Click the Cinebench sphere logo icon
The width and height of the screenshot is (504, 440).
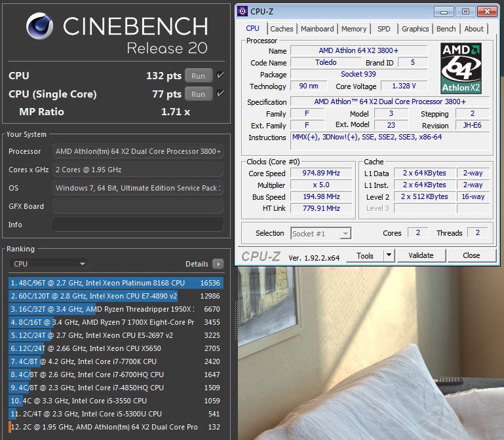[x=40, y=26]
